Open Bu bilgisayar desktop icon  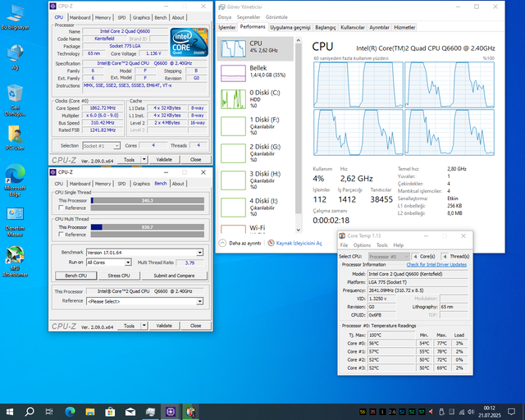[x=15, y=17]
